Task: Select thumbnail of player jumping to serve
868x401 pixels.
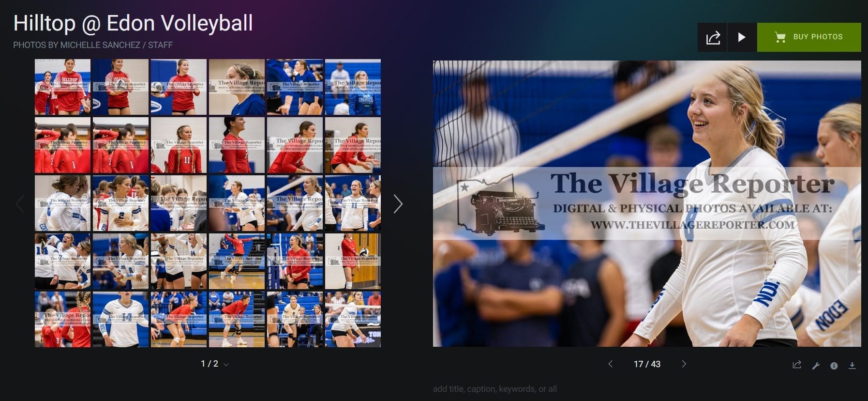Action: point(237,262)
